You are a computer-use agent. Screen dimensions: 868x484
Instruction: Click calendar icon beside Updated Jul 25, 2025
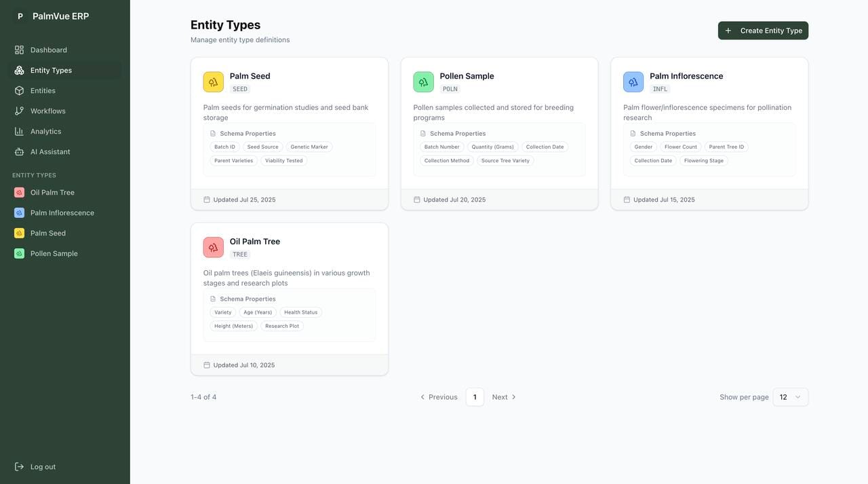coord(207,200)
